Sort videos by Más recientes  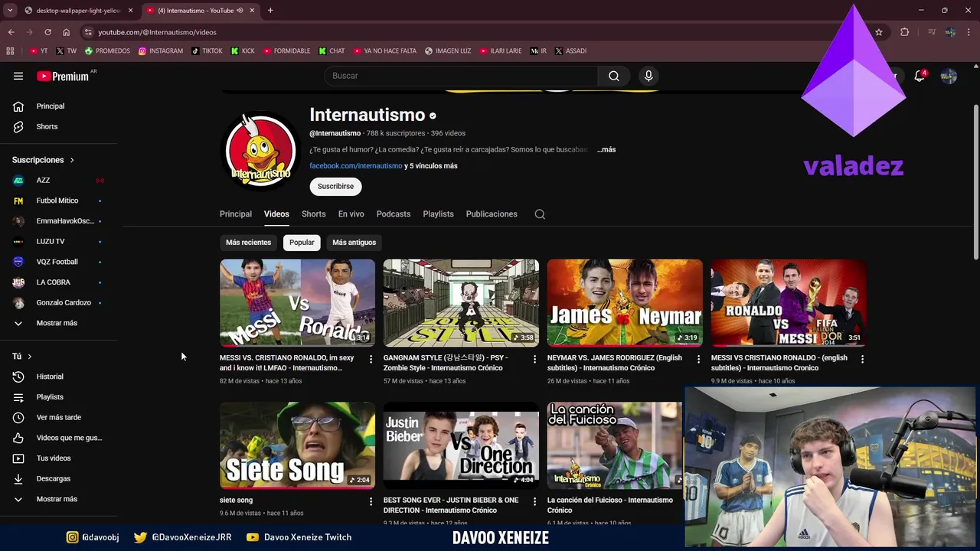(248, 243)
